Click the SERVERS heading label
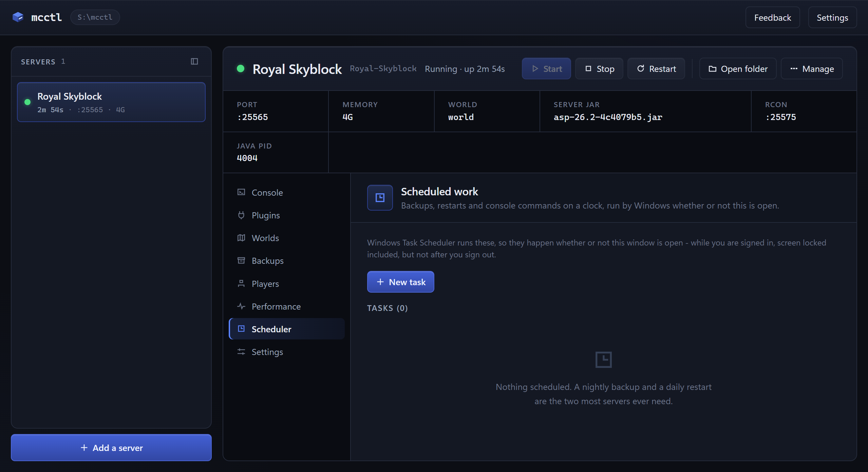 [x=38, y=62]
